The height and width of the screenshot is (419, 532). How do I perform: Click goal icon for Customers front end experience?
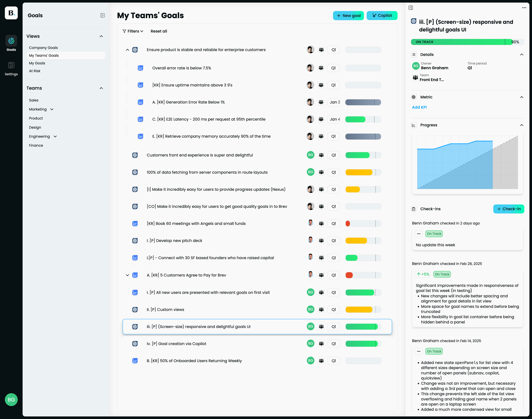[x=135, y=155]
